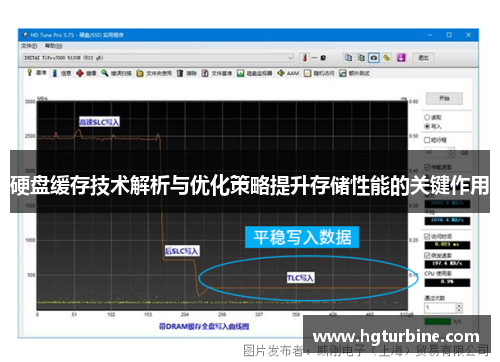Switch to the 文件夹使用 folder usage tab

(x=154, y=73)
